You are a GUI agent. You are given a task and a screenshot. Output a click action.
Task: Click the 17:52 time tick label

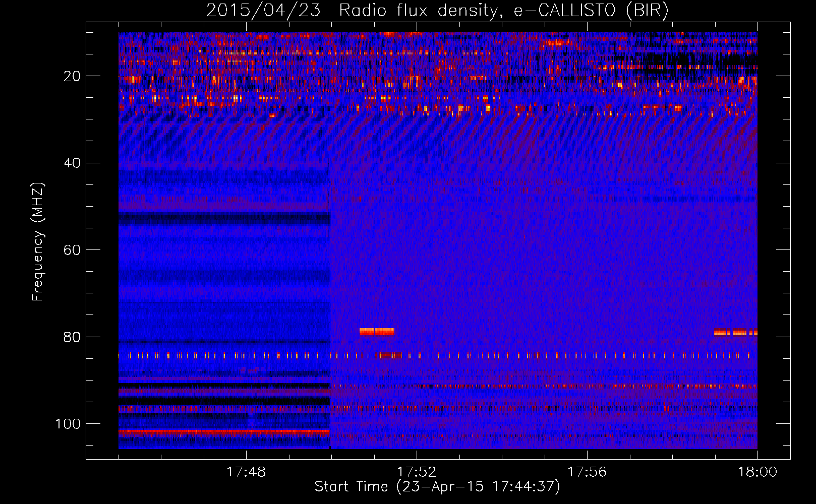point(417,472)
